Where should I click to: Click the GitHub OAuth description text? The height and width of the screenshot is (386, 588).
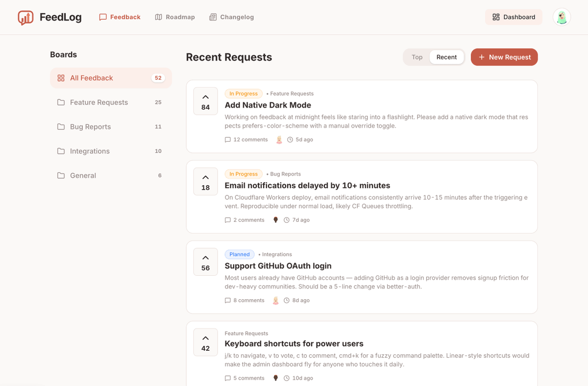click(x=376, y=282)
